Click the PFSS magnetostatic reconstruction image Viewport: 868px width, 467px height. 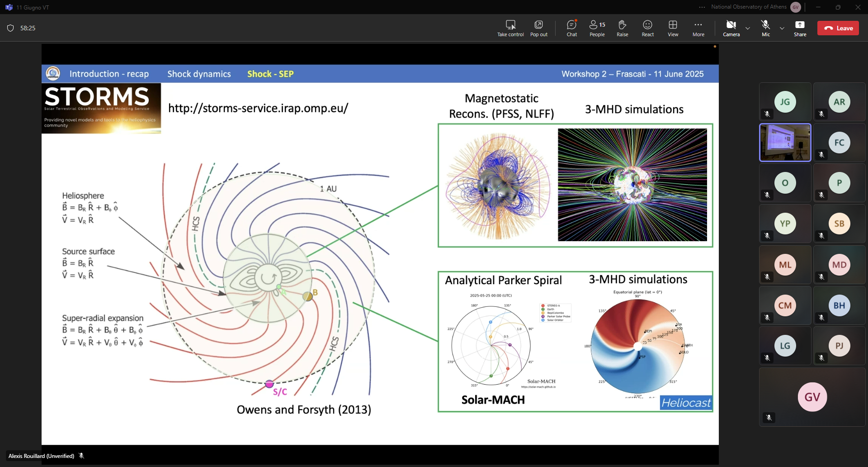coord(498,186)
